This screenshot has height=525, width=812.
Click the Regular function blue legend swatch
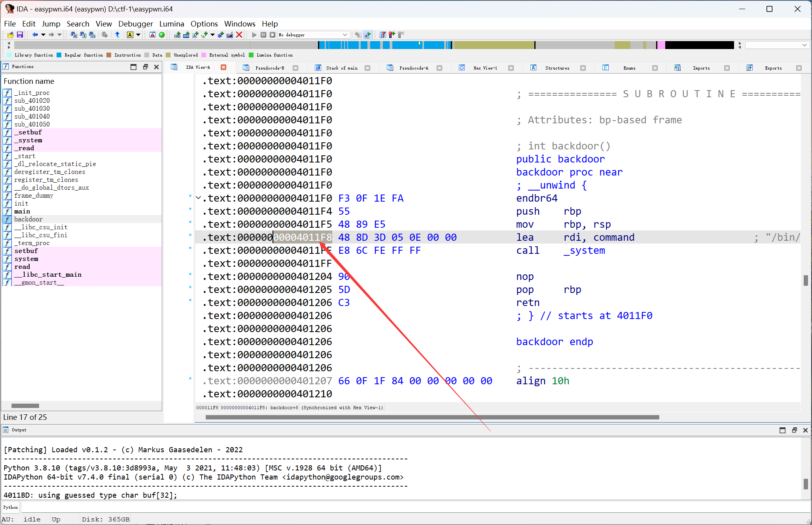pos(59,55)
